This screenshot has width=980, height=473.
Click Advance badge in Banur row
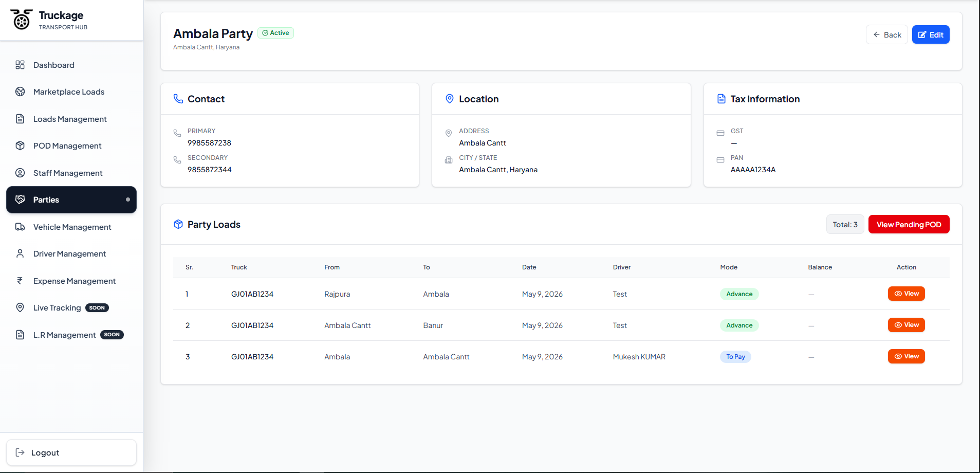click(739, 325)
